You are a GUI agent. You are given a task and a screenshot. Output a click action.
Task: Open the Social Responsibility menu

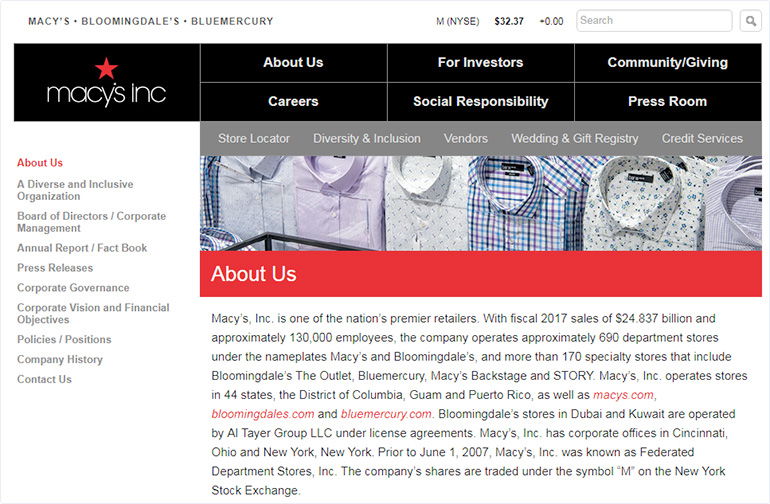480,102
